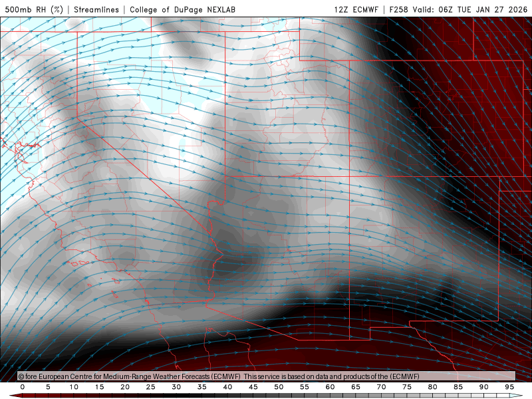The width and height of the screenshot is (532, 399).
Task: Click the "70" label on color scale
Action: click(x=381, y=387)
